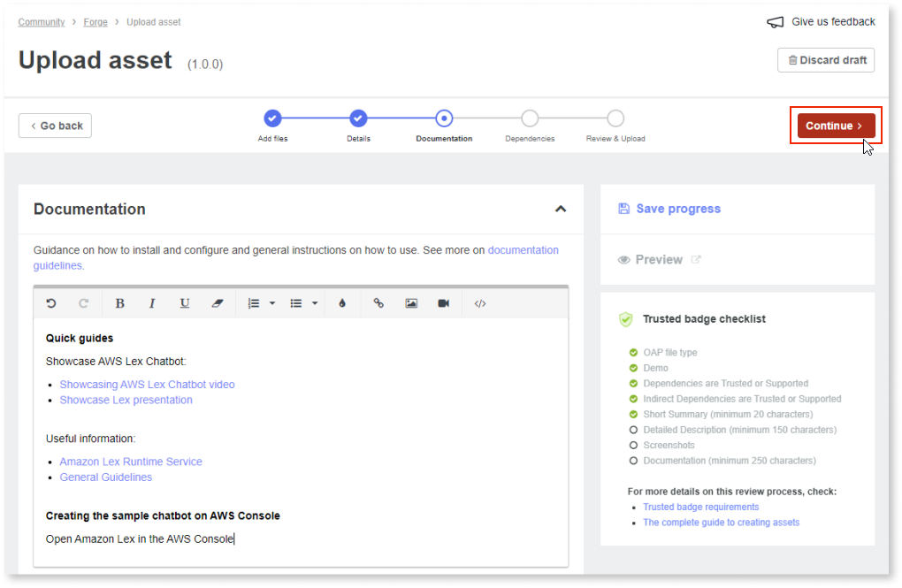Click the undo icon in the editor toolbar
The image size is (902, 588).
(x=51, y=303)
